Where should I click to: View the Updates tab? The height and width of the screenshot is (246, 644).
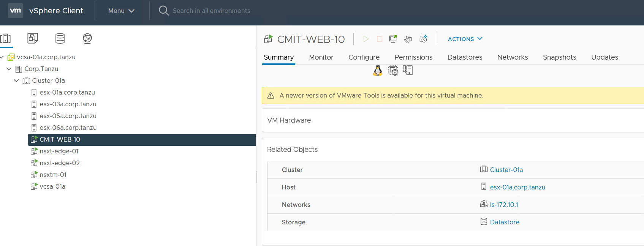pyautogui.click(x=604, y=57)
